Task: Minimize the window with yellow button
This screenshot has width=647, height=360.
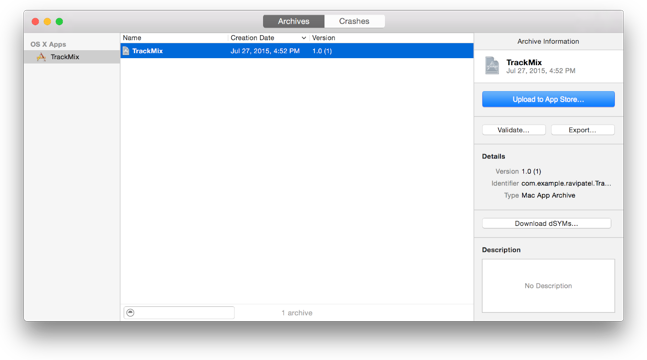Action: tap(47, 21)
